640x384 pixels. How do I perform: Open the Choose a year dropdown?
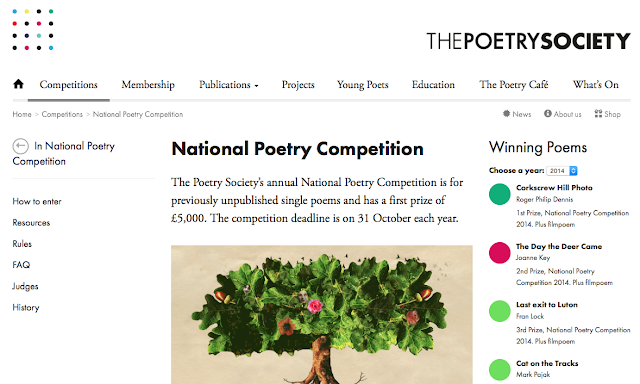[562, 171]
